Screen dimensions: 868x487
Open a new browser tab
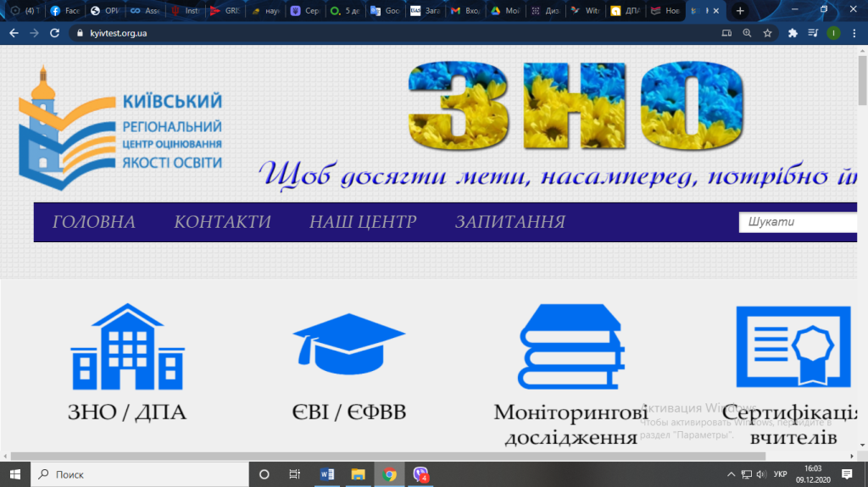pyautogui.click(x=740, y=11)
